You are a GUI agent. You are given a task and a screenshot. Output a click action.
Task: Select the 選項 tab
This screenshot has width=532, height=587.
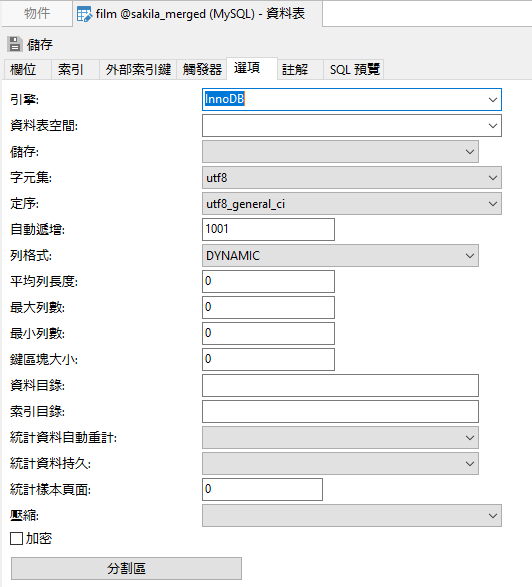[x=252, y=68]
